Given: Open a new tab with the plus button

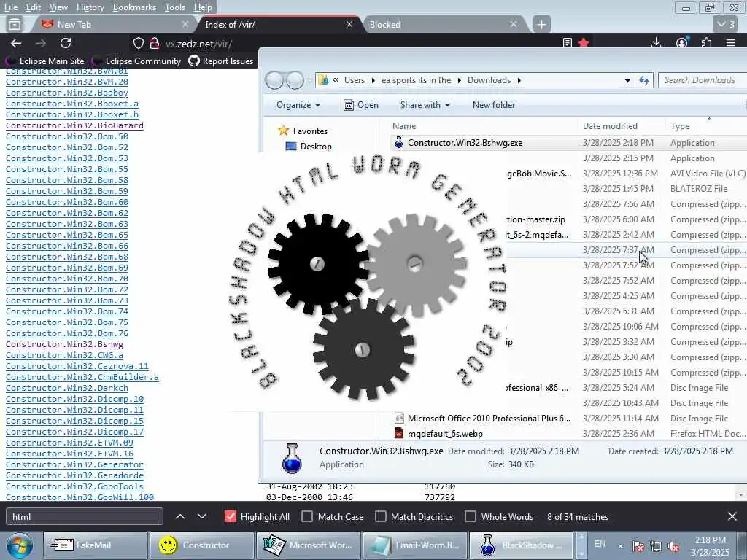Looking at the screenshot, I should coord(542,24).
